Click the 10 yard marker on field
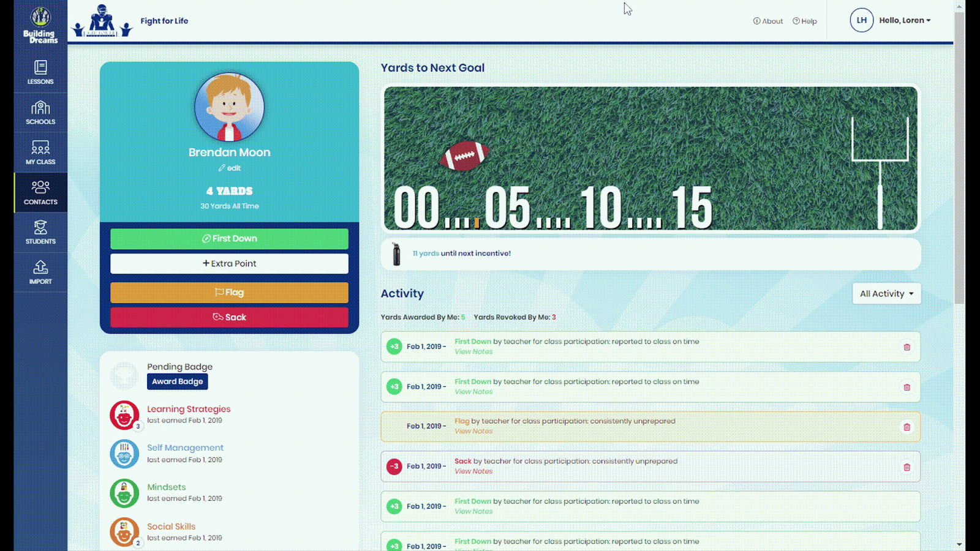 [600, 208]
